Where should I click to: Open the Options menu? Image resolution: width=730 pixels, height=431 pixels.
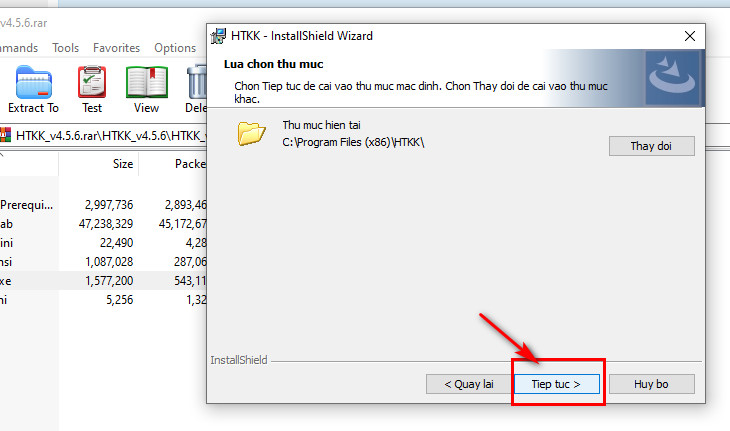click(175, 48)
